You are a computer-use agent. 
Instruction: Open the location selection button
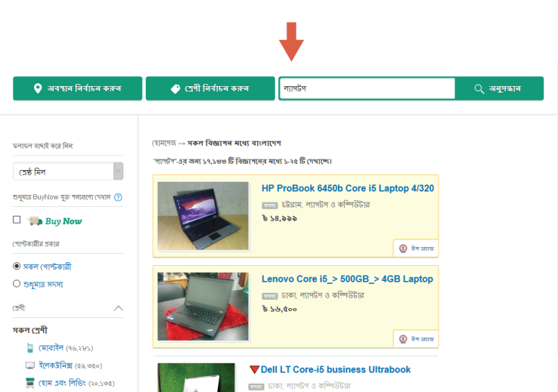78,88
